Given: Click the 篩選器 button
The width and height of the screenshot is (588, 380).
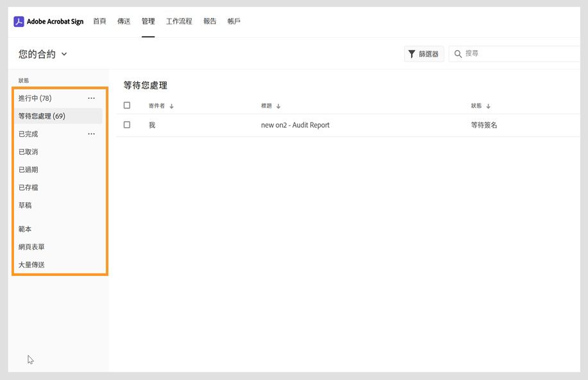Looking at the screenshot, I should [x=424, y=54].
